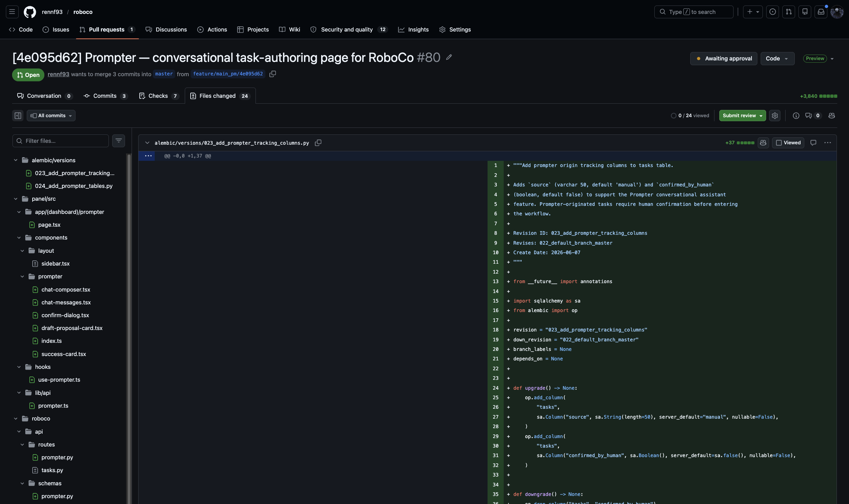Select diff line number 24
The image size is (849, 504).
point(496,388)
